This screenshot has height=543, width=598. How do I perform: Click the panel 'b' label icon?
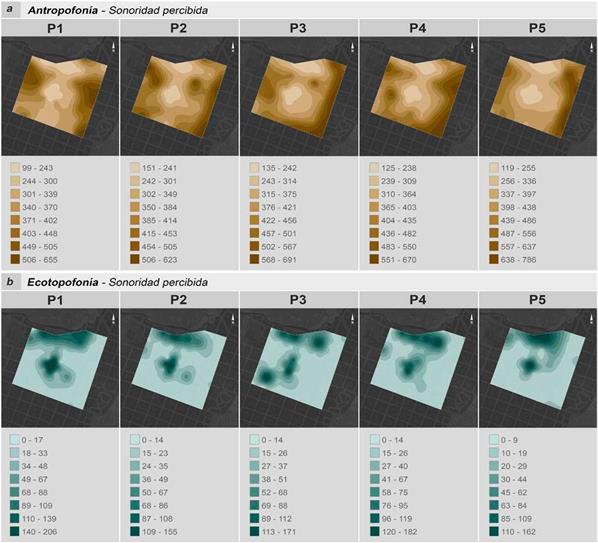[10, 282]
